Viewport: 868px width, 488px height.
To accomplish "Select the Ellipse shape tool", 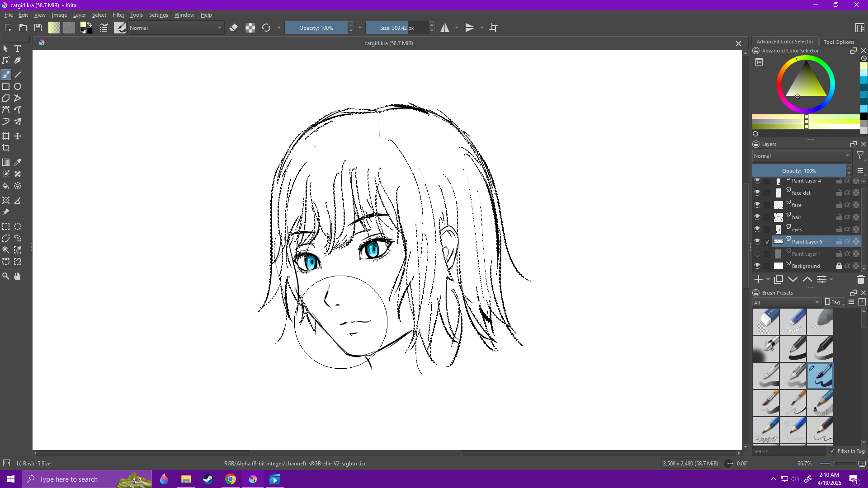I will [x=18, y=86].
